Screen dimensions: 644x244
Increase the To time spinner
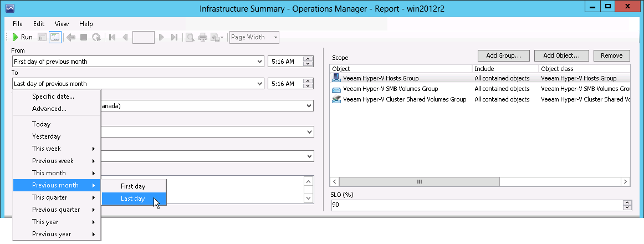tap(308, 82)
